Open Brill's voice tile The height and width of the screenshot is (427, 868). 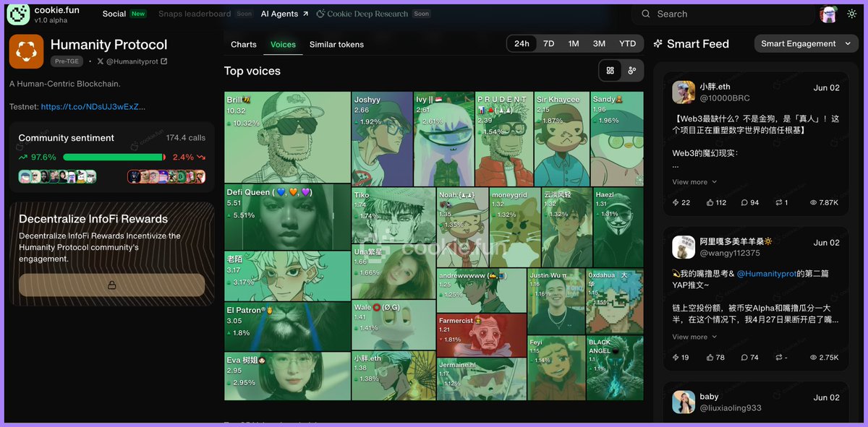[x=288, y=137]
